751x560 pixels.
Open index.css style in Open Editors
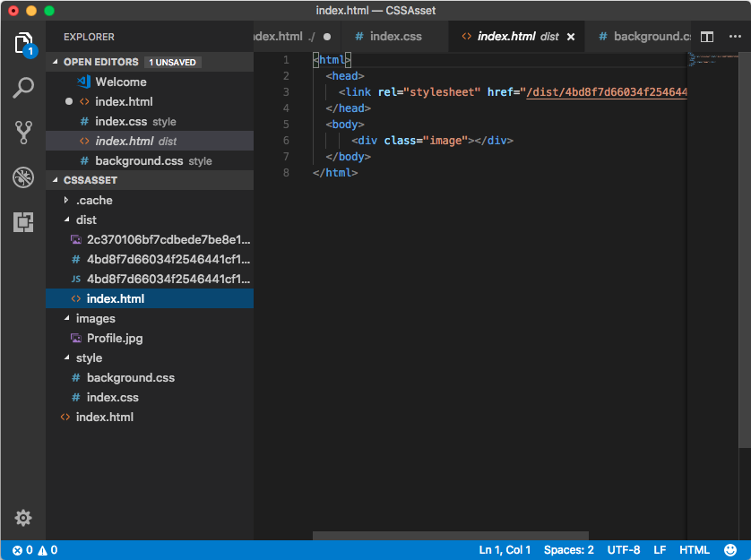click(x=150, y=121)
